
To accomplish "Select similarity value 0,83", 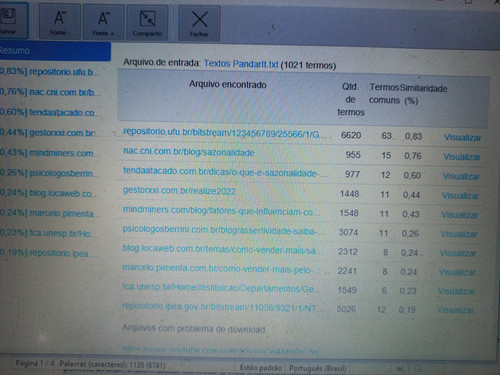I will pyautogui.click(x=414, y=136).
